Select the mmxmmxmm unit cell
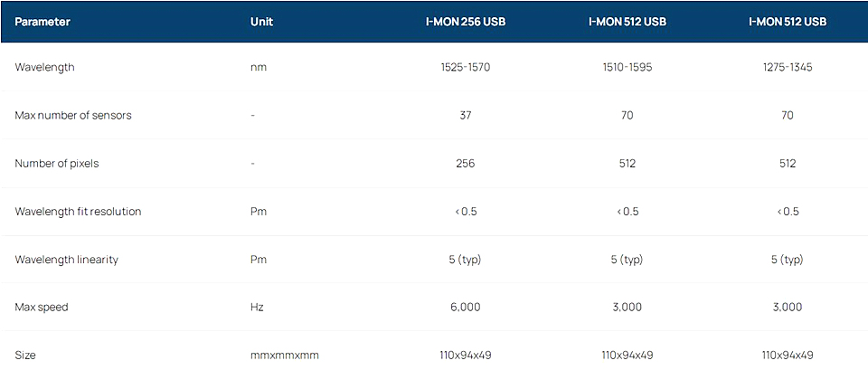The width and height of the screenshot is (868, 389). [285, 356]
